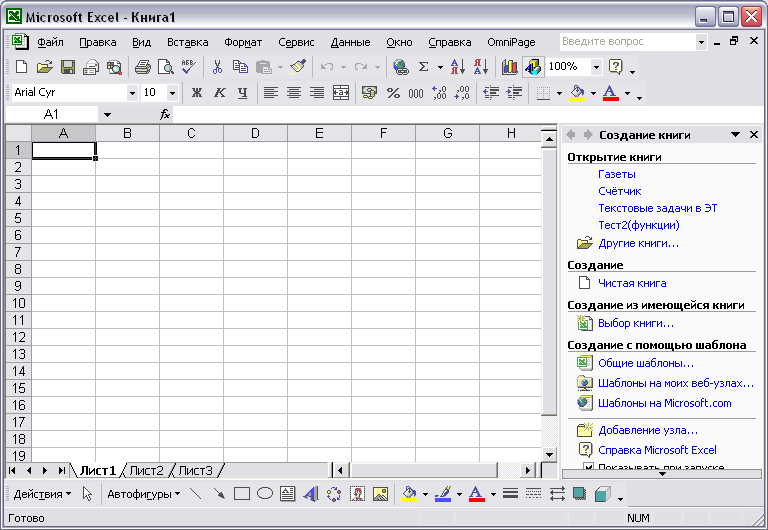768x530 pixels.
Task: Toggle bold (Ж) formatting
Action: click(x=196, y=93)
